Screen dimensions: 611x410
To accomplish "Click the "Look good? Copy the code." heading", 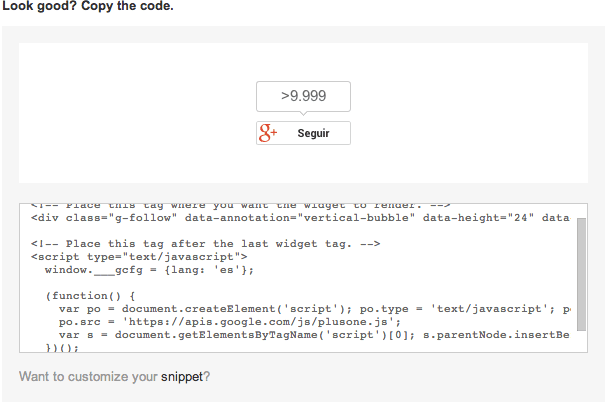I will pos(87,7).
